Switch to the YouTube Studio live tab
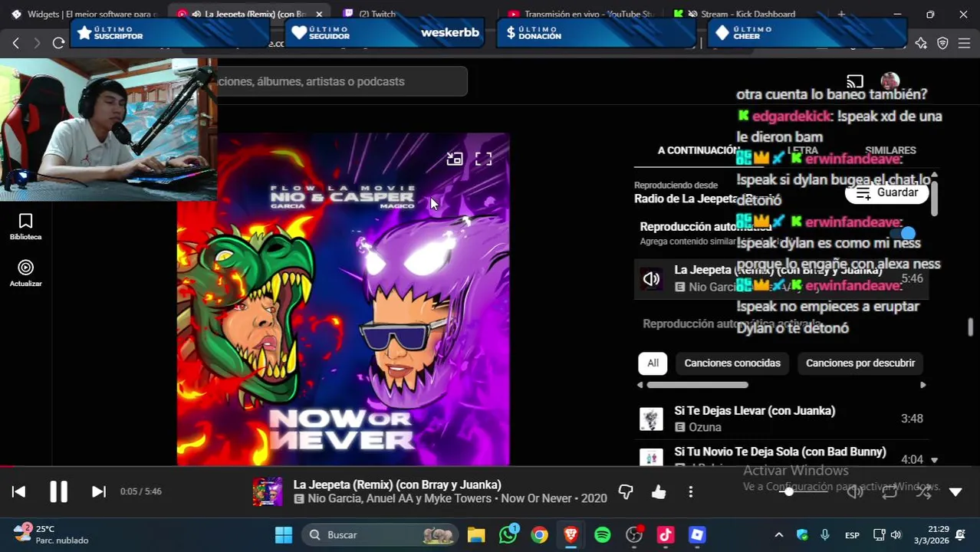Screen dimensions: 980x552 580,14
